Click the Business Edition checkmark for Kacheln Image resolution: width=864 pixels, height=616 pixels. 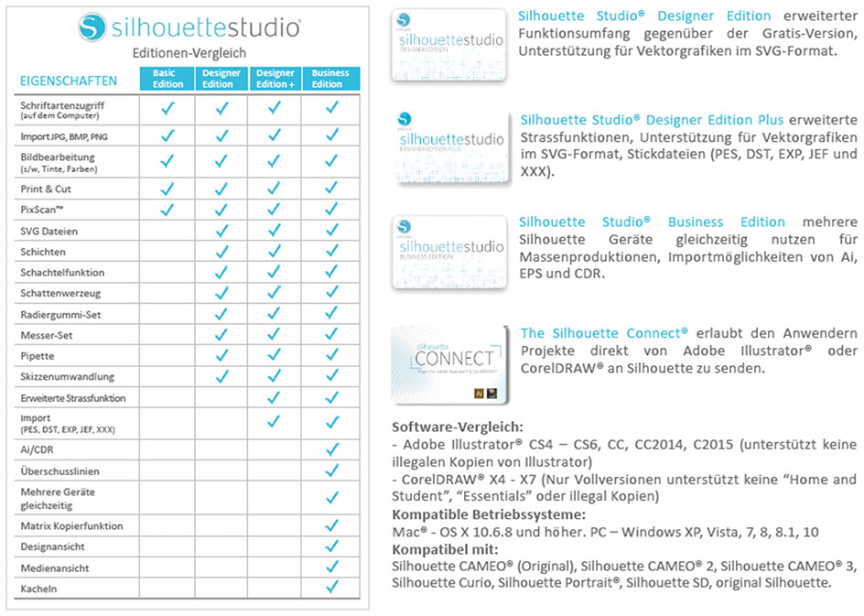331,587
